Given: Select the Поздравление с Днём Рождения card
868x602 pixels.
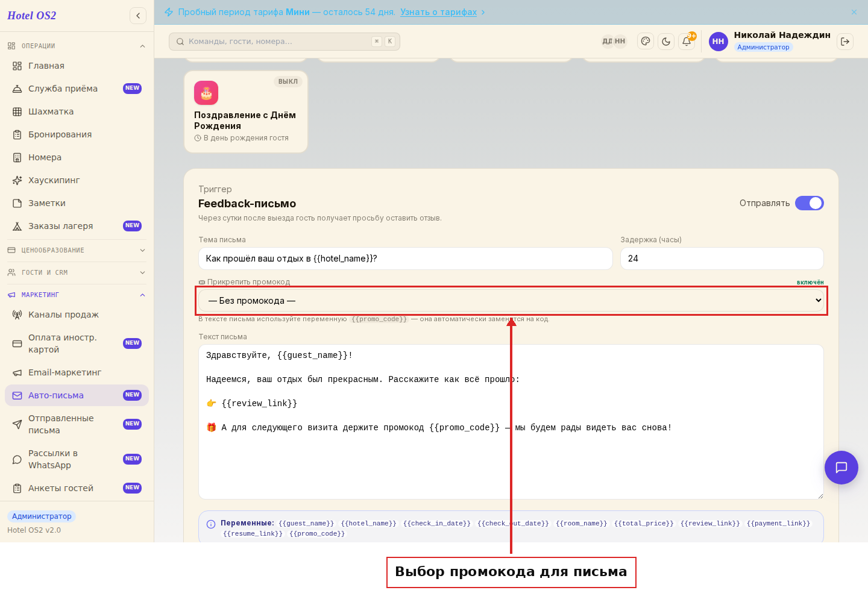Looking at the screenshot, I should 246,111.
